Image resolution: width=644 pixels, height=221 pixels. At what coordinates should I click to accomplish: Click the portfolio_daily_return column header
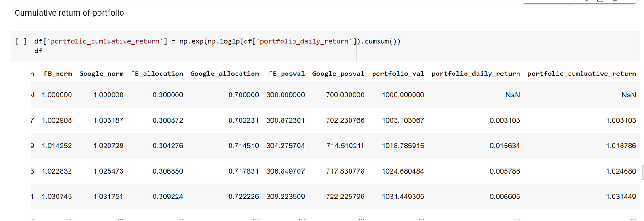(476, 74)
